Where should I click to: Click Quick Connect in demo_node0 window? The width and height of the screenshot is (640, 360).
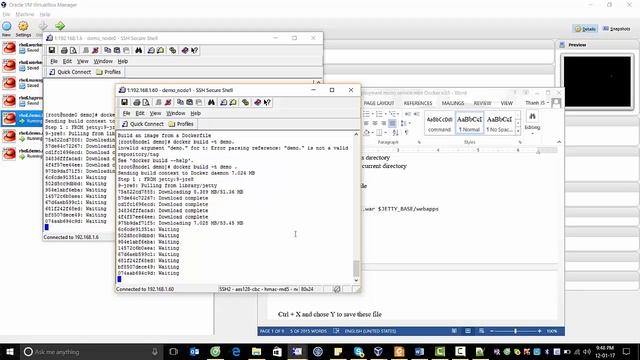(x=70, y=72)
